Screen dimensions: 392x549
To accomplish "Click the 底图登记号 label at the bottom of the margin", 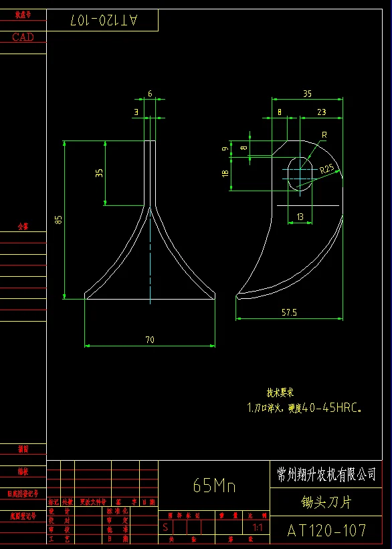I will click(23, 516).
